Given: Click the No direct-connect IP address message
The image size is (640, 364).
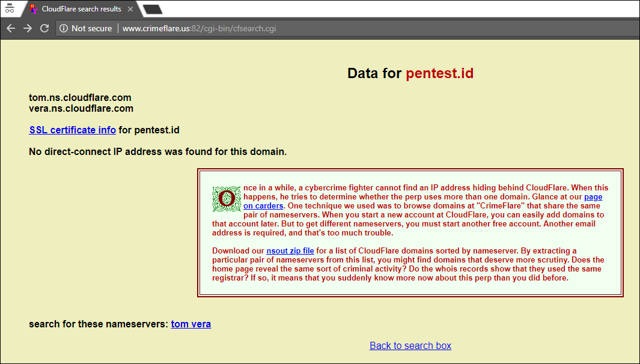Looking at the screenshot, I should pyautogui.click(x=157, y=152).
